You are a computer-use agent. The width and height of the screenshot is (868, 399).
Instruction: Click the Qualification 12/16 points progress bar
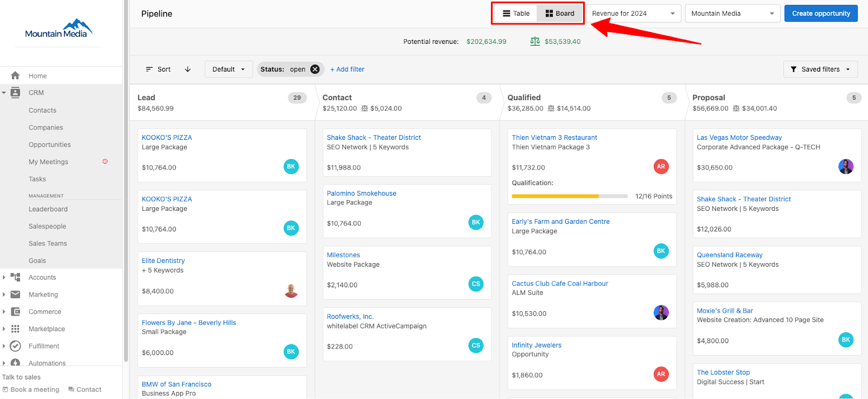pyautogui.click(x=570, y=196)
